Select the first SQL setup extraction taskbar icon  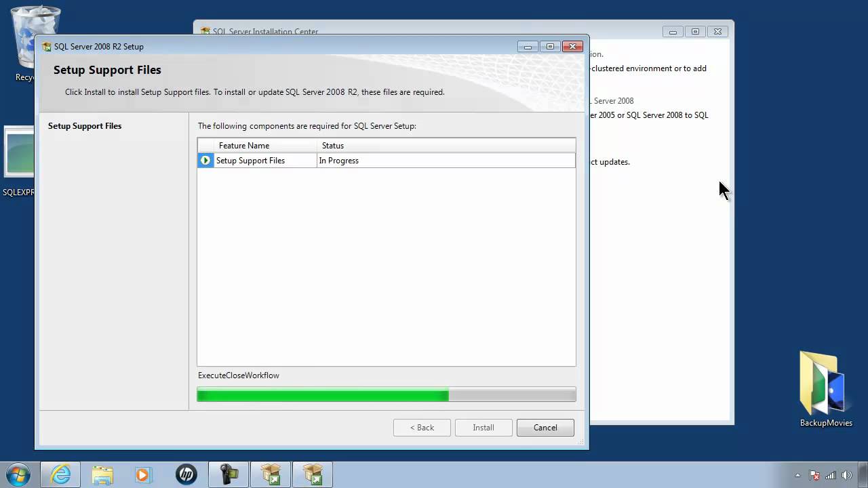click(270, 474)
